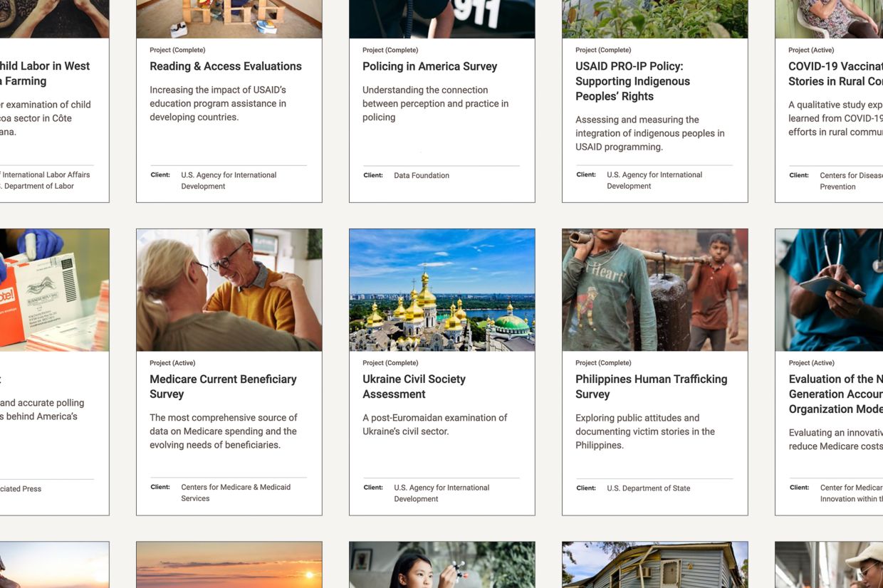This screenshot has width=883, height=588.
Task: Click 'Client:' label on Medicare survey card
Action: (x=160, y=487)
